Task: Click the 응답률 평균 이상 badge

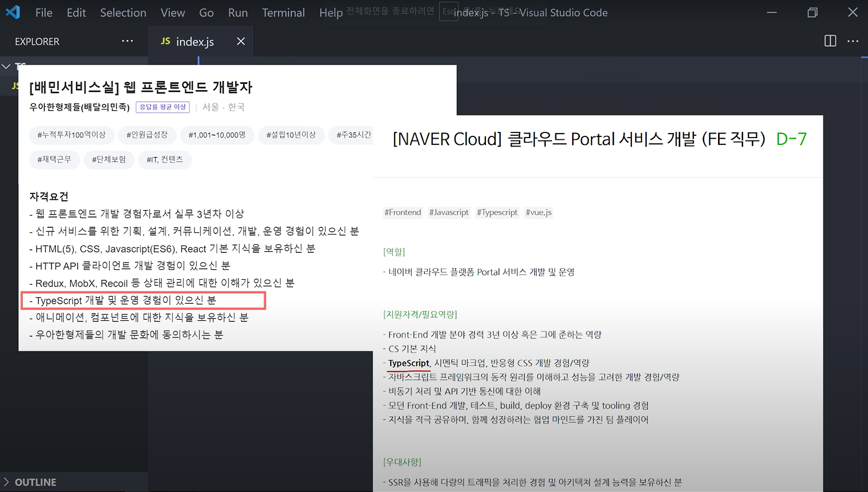Action: coord(163,107)
